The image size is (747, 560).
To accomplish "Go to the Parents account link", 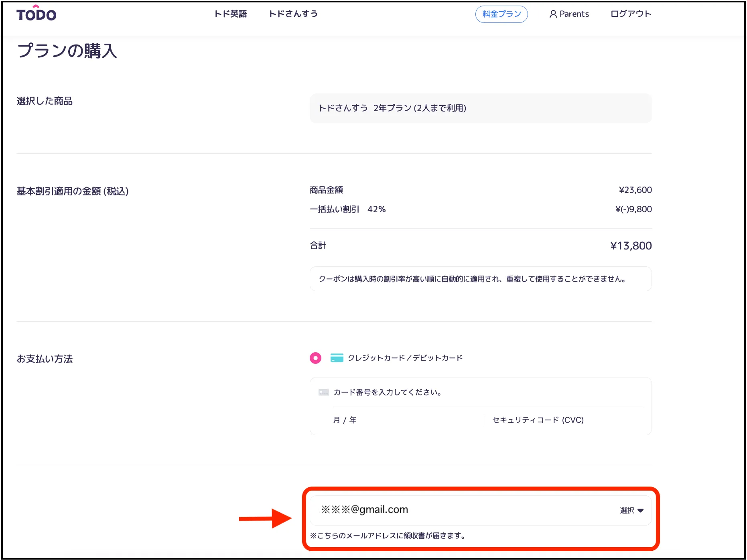I will tap(569, 14).
